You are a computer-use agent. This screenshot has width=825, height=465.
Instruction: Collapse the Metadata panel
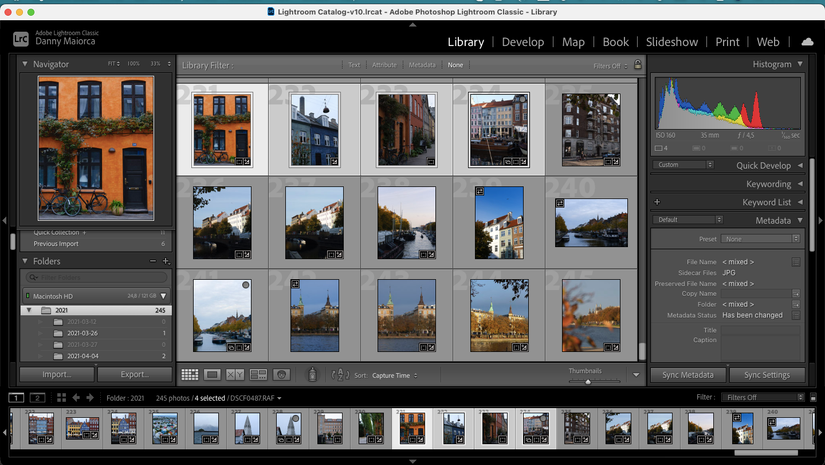point(800,220)
